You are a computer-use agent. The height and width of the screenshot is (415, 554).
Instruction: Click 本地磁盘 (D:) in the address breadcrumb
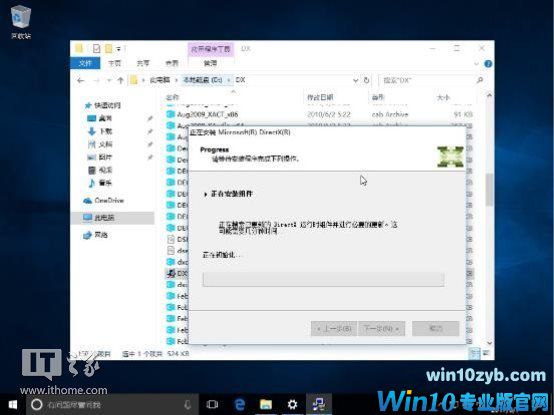click(202, 80)
